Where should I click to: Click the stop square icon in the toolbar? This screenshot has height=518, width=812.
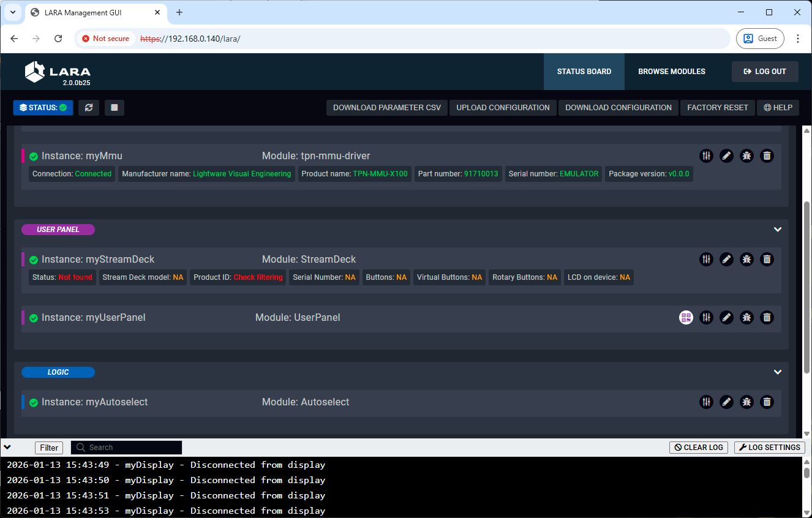[x=115, y=108]
